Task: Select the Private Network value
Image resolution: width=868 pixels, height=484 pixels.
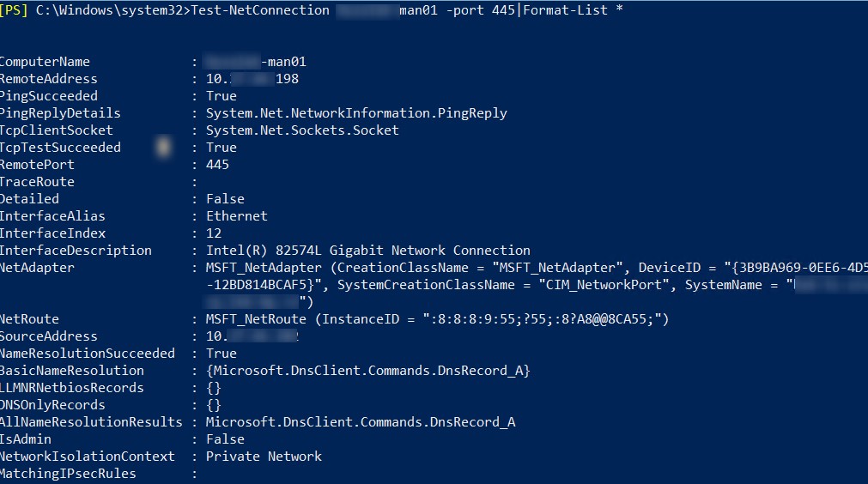Action: pos(264,457)
